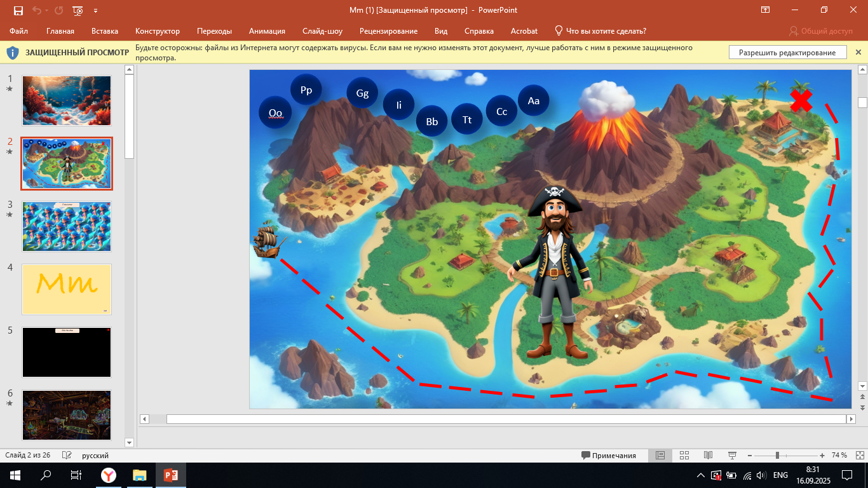The width and height of the screenshot is (868, 488).
Task: Switch to the Главная ribbon tab
Action: click(x=60, y=31)
